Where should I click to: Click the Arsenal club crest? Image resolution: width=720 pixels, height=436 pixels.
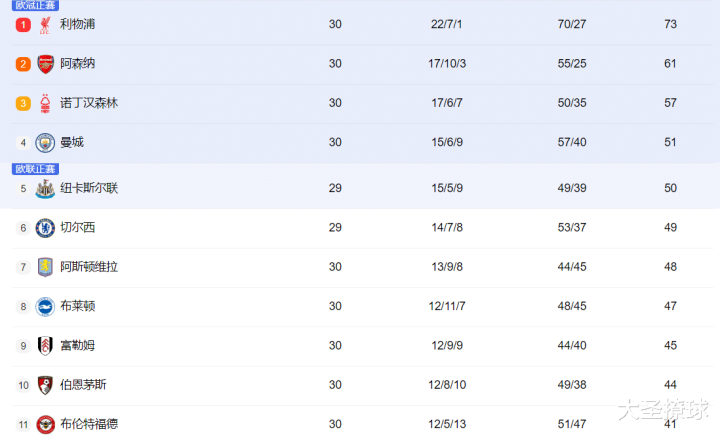pyautogui.click(x=45, y=64)
